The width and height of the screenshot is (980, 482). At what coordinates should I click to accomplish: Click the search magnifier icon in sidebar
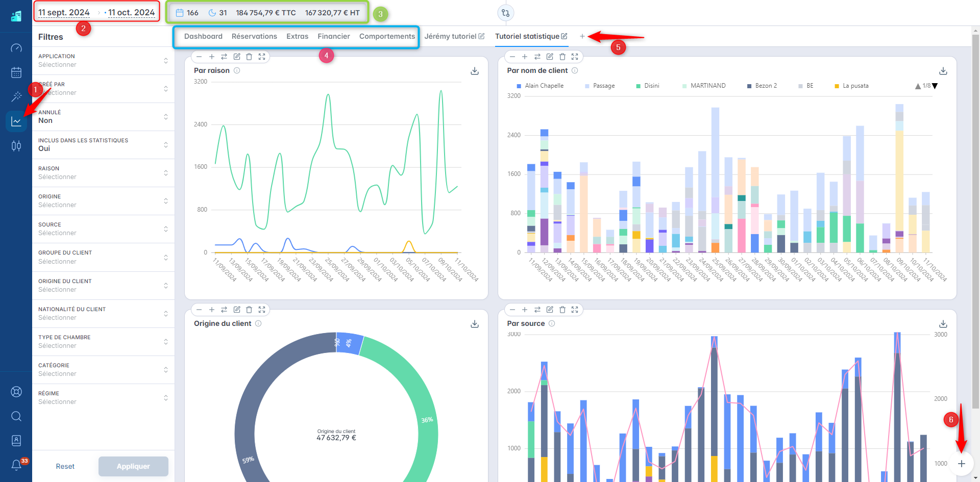tap(16, 416)
